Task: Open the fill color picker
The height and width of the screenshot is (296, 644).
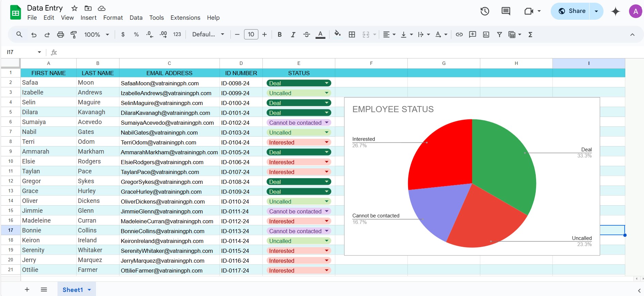Action: [337, 34]
